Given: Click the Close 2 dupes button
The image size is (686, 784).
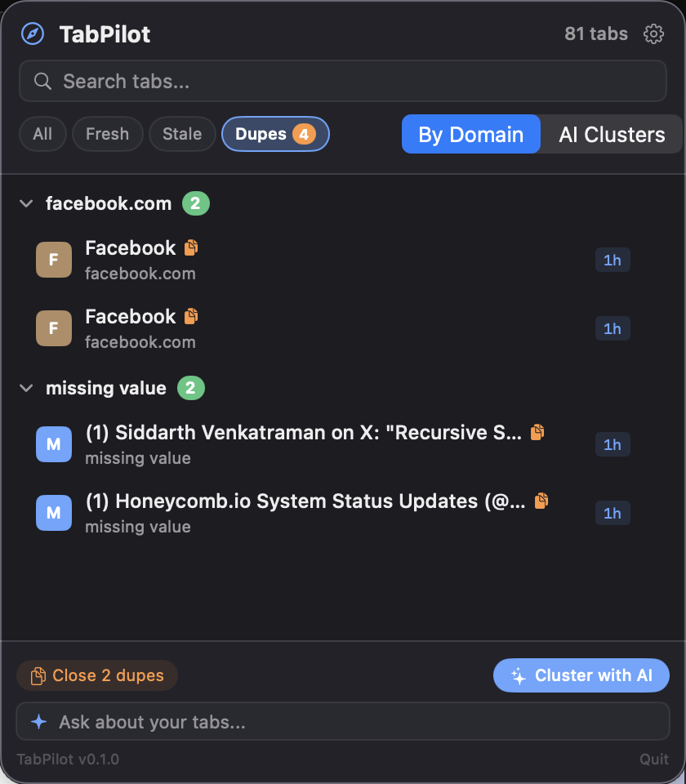Looking at the screenshot, I should 96,675.
